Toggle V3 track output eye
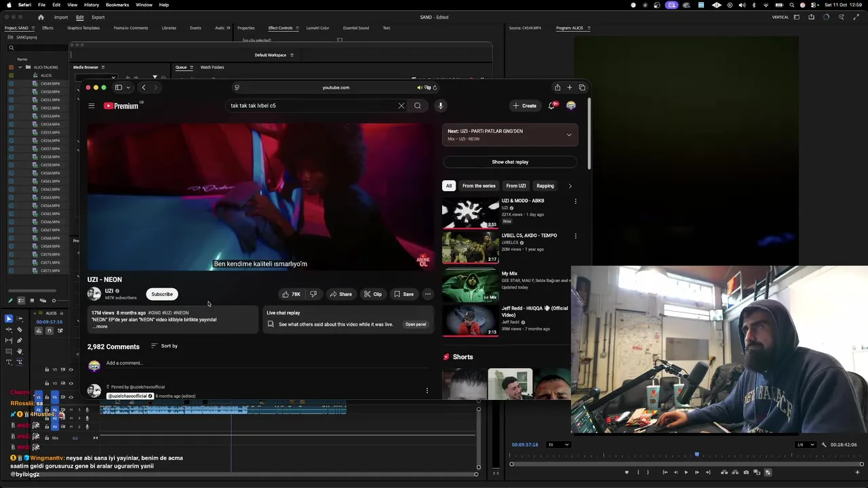 point(71,369)
